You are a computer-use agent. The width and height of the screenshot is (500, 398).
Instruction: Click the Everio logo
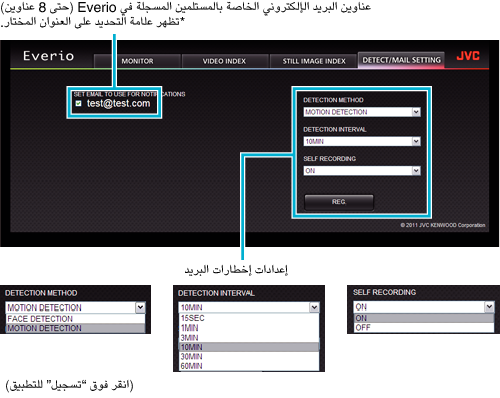(48, 56)
